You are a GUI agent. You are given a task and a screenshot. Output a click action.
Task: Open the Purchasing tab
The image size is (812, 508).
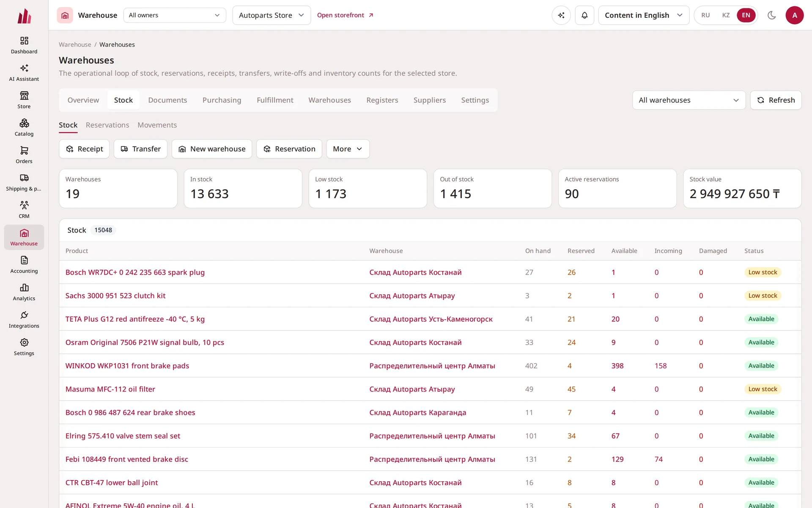222,100
